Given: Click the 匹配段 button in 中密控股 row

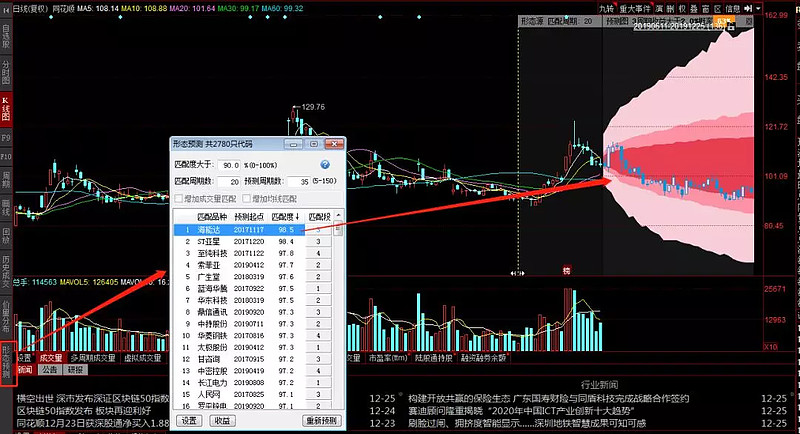Looking at the screenshot, I should [318, 371].
